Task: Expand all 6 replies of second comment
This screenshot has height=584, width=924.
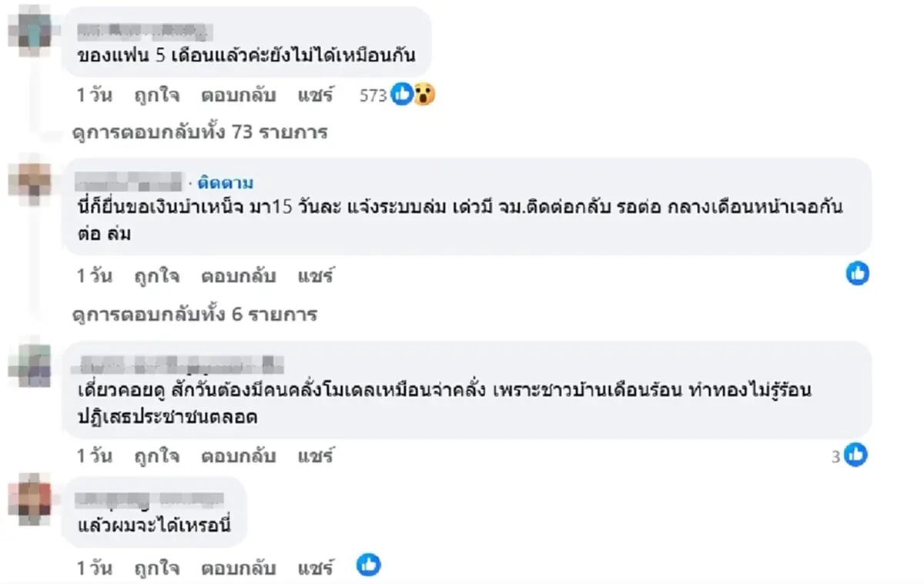Action: 192,314
